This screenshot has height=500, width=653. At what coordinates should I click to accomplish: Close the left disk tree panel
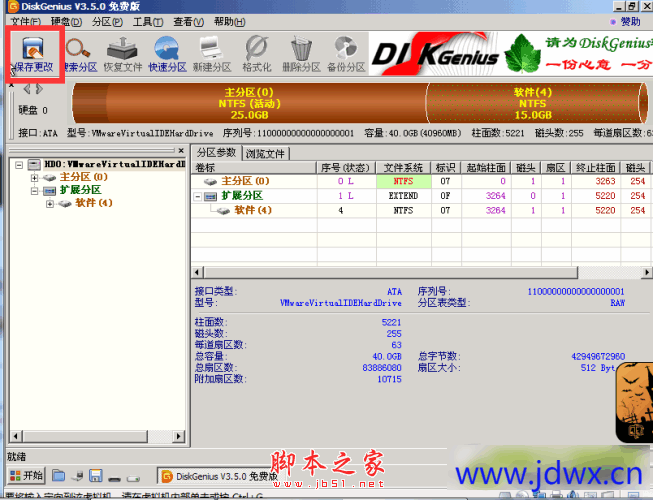pyautogui.click(x=181, y=150)
